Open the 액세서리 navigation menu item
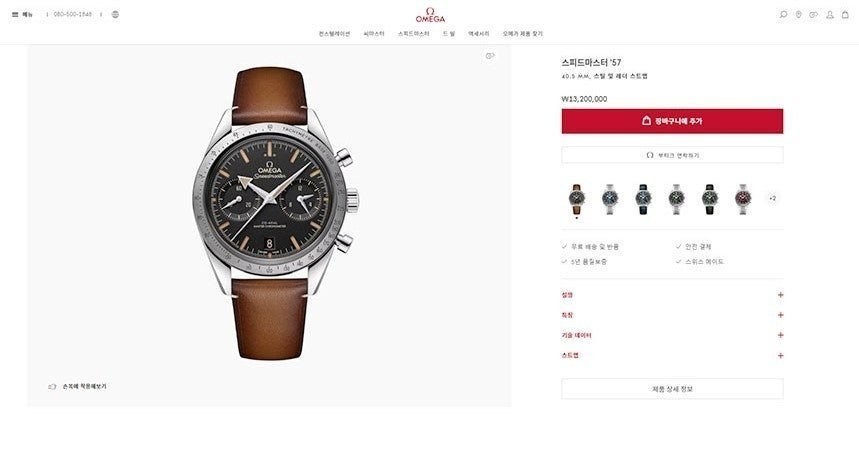The image size is (859, 463). point(479,34)
